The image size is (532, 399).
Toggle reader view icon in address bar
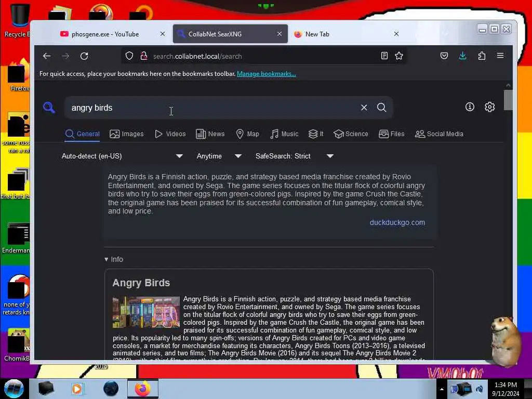coord(384,56)
